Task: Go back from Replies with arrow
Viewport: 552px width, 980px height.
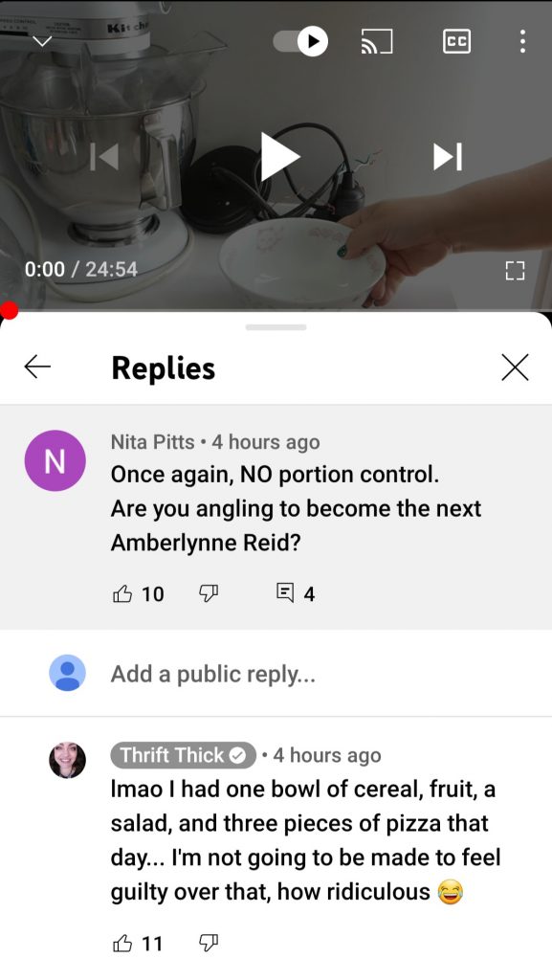Action: coord(37,367)
